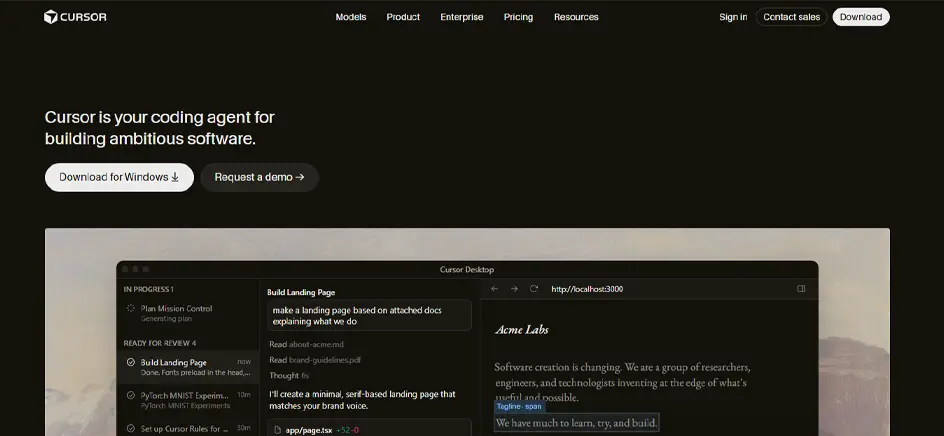Click the checkmark icon beside PyTorch MNIST Experiments
Viewport: 944px width, 436px height.
pyautogui.click(x=131, y=396)
